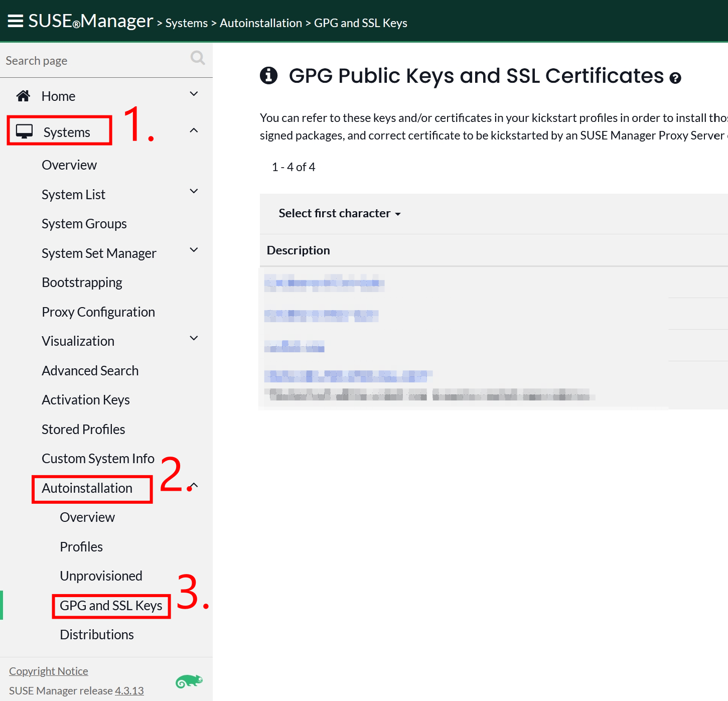Toggle the hamburger menu icon
This screenshot has height=701, width=728.
[16, 21]
